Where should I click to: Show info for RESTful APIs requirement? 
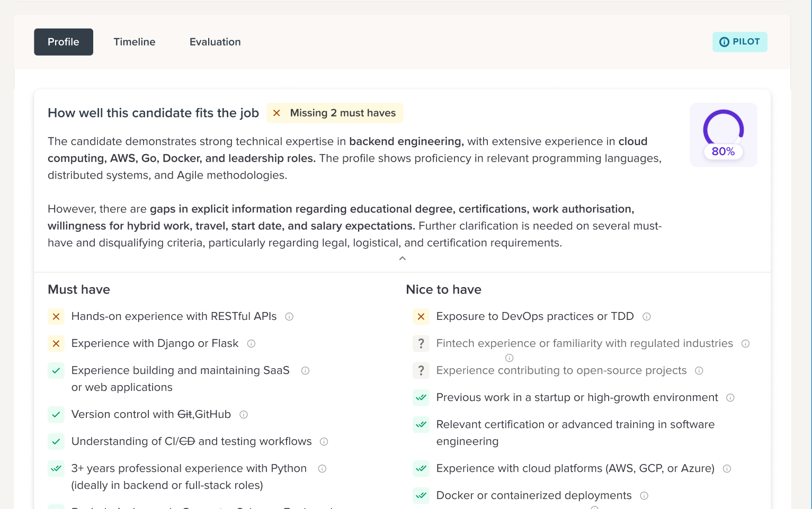(289, 317)
